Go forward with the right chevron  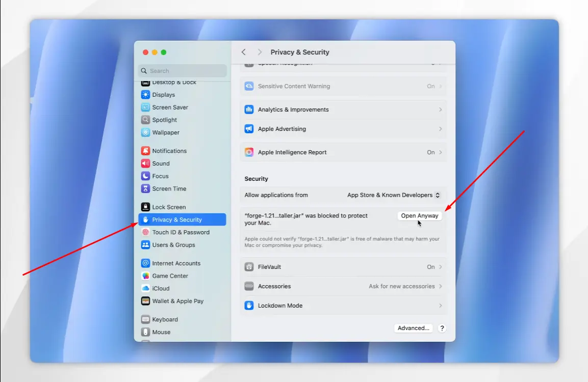click(x=260, y=52)
